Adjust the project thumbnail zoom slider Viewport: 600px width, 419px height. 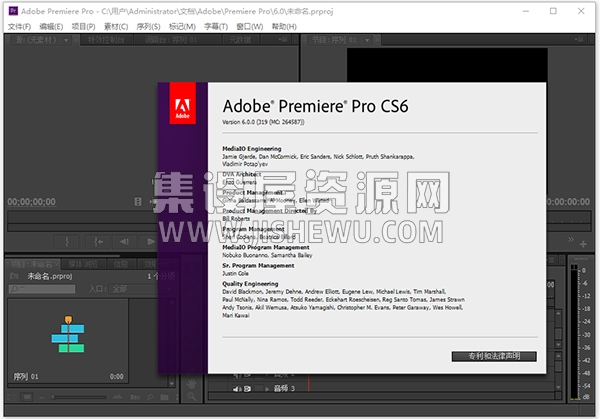coord(78,398)
